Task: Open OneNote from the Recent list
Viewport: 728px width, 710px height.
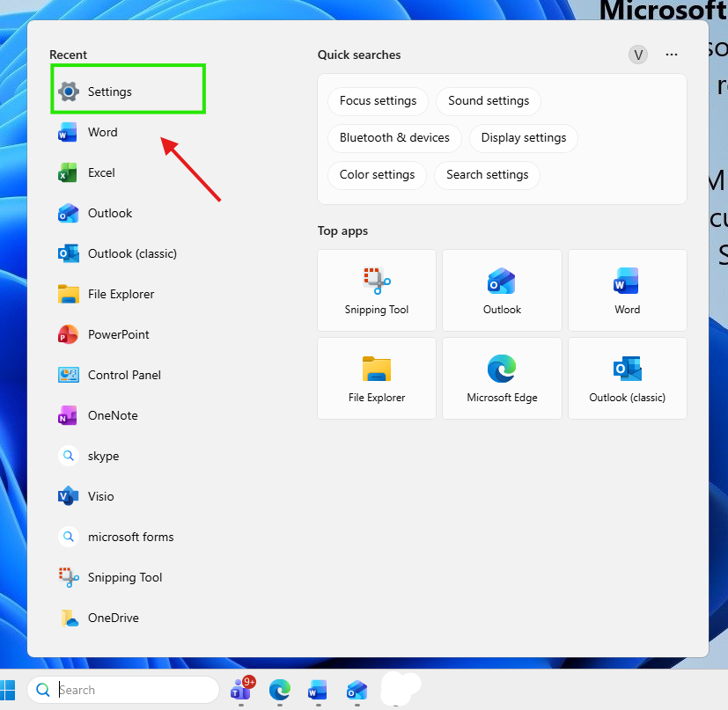Action: pyautogui.click(x=114, y=415)
